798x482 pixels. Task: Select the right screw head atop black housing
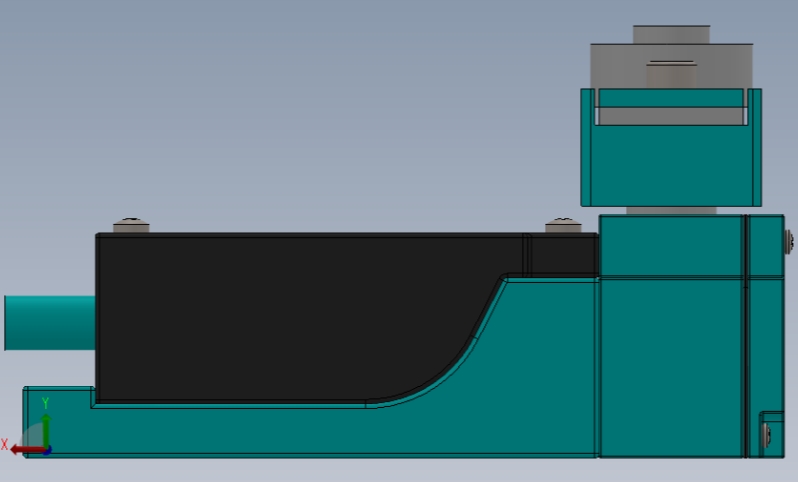(x=563, y=225)
